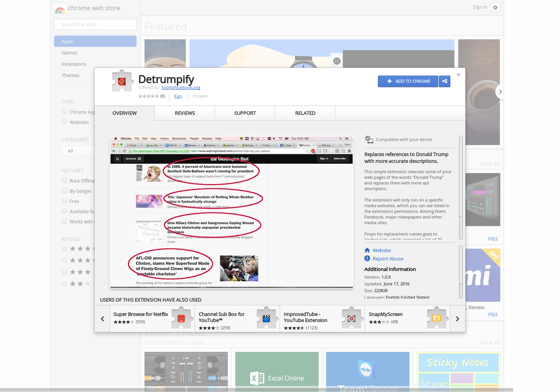Select Apps in the sidebar
The width and height of the screenshot is (560, 392).
click(95, 41)
